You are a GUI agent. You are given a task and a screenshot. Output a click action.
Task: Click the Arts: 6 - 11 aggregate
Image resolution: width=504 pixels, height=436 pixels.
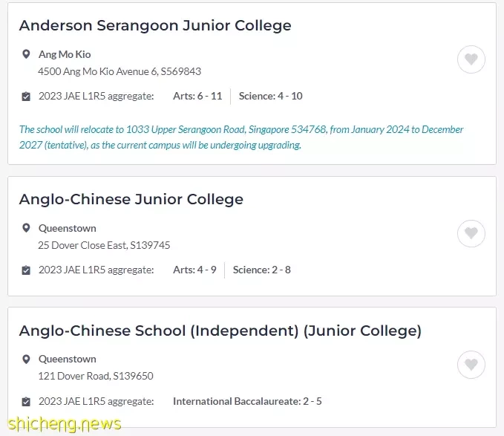coord(197,96)
